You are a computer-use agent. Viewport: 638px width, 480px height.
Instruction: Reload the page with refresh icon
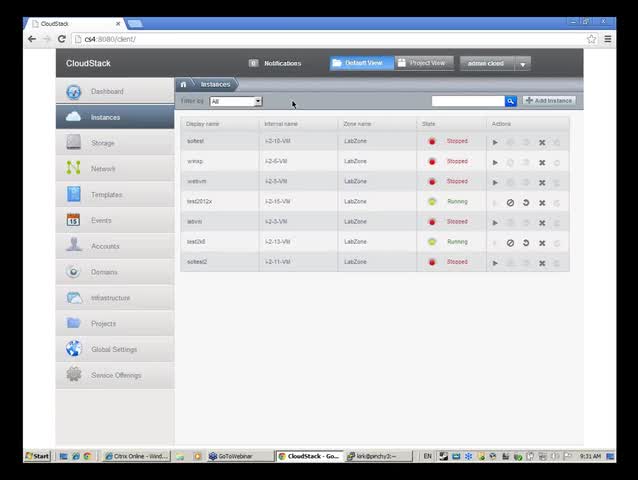(x=62, y=39)
